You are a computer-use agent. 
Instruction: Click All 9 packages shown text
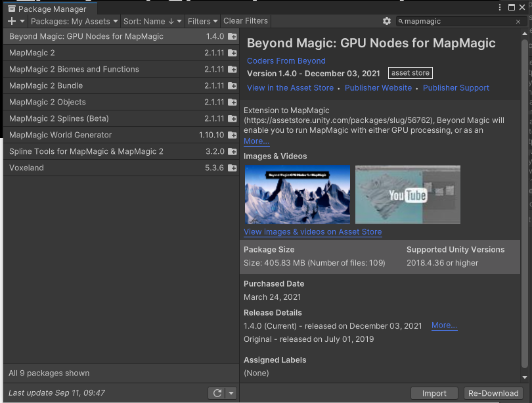(49, 373)
